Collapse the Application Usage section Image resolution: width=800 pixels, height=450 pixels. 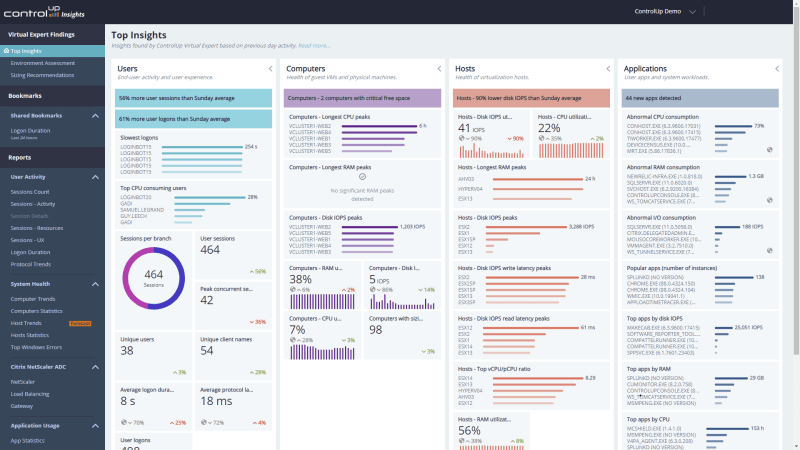coord(95,426)
